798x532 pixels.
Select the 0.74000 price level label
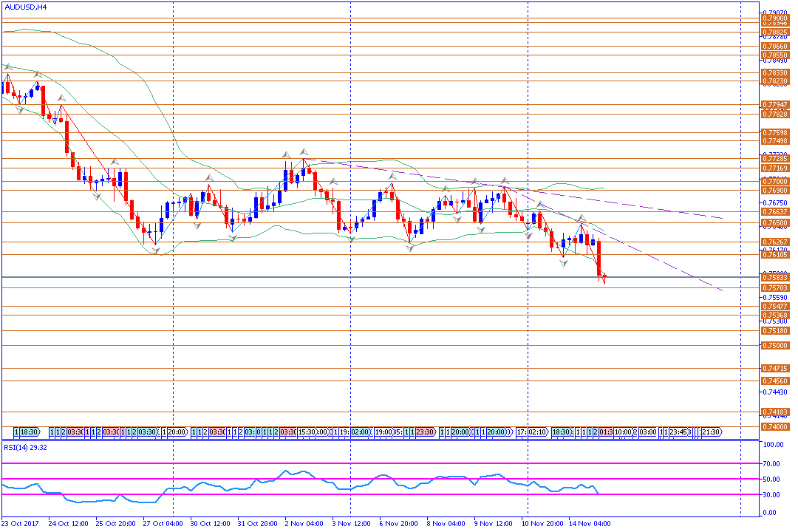[x=775, y=427]
